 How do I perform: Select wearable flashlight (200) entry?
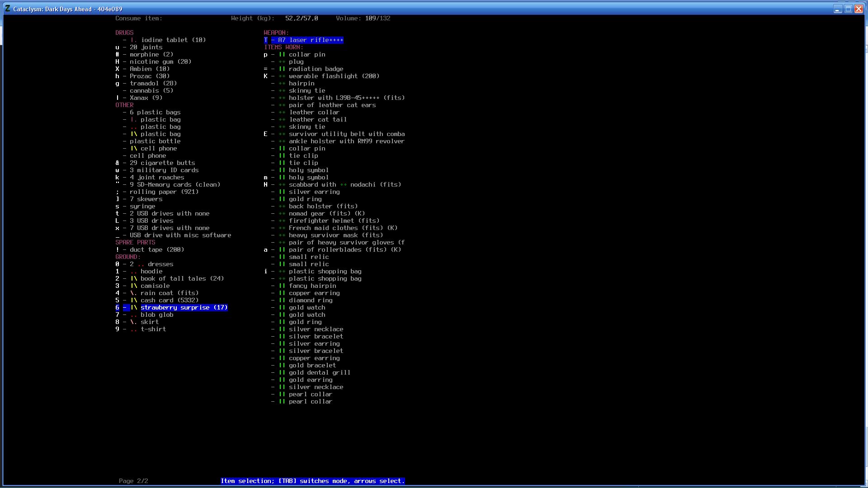tap(334, 76)
